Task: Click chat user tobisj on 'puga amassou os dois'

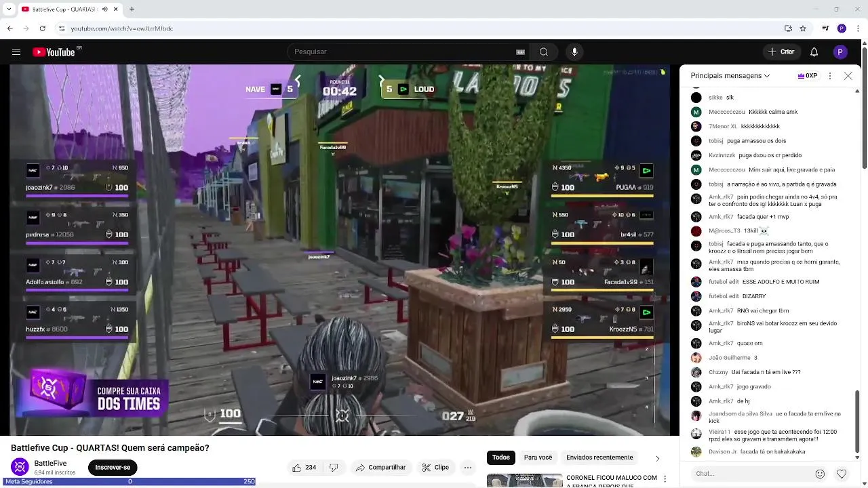Action: click(716, 141)
